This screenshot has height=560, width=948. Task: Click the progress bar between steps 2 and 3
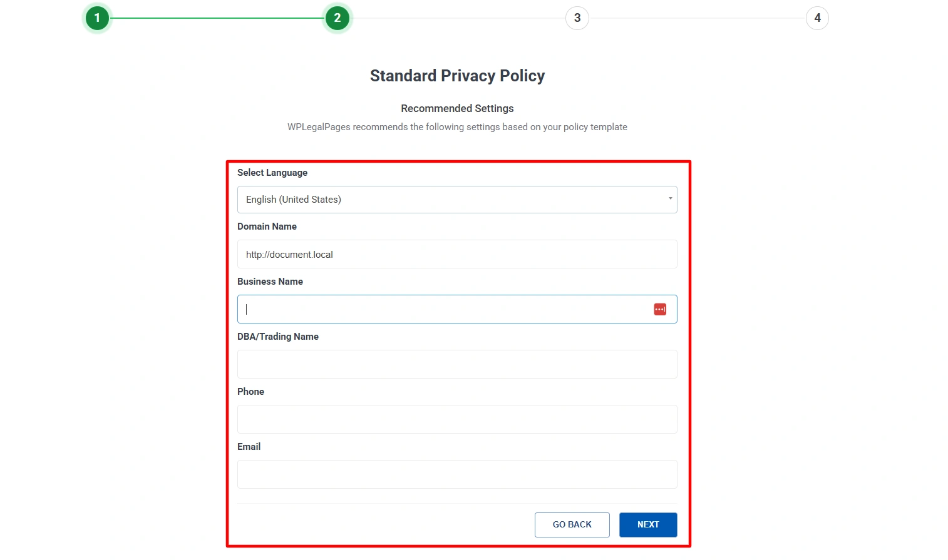tap(457, 18)
